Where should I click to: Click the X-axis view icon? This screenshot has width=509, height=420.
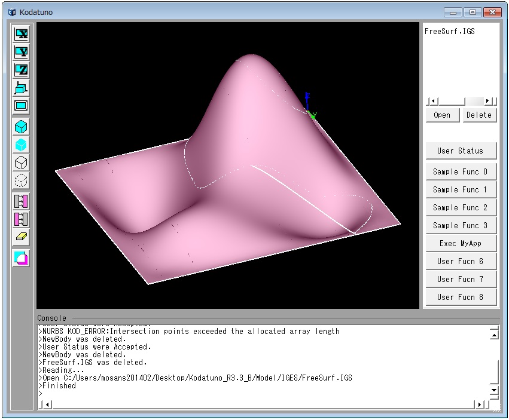click(x=22, y=33)
